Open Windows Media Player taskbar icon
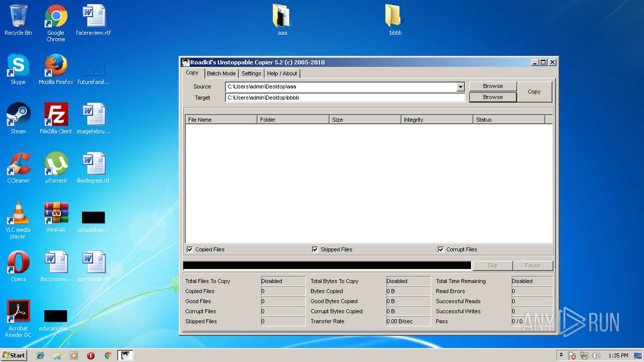 click(x=74, y=355)
